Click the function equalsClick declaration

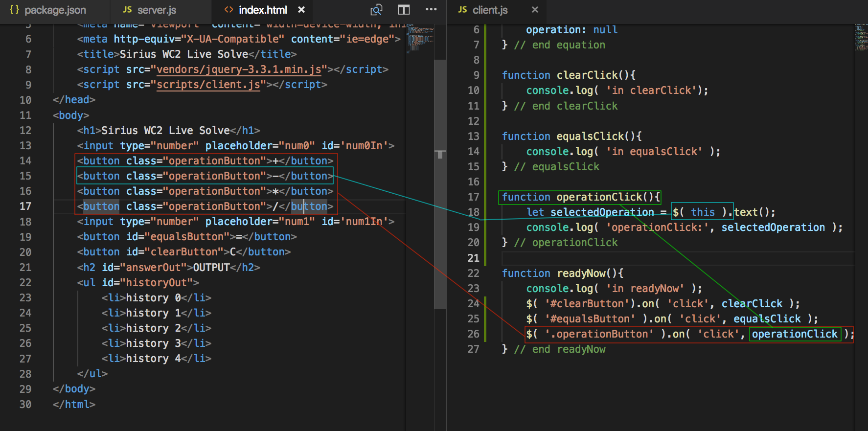coord(572,136)
